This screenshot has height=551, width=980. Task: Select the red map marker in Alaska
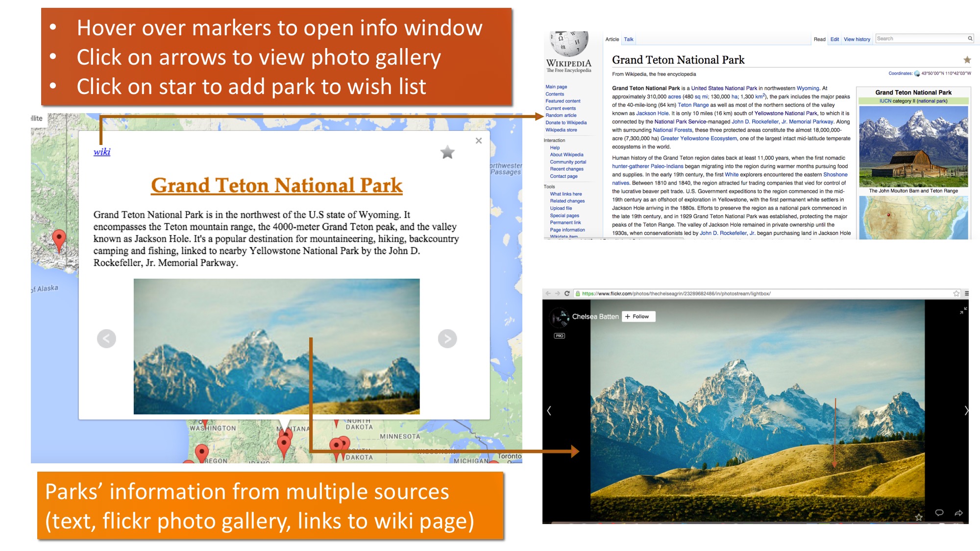tap(59, 241)
